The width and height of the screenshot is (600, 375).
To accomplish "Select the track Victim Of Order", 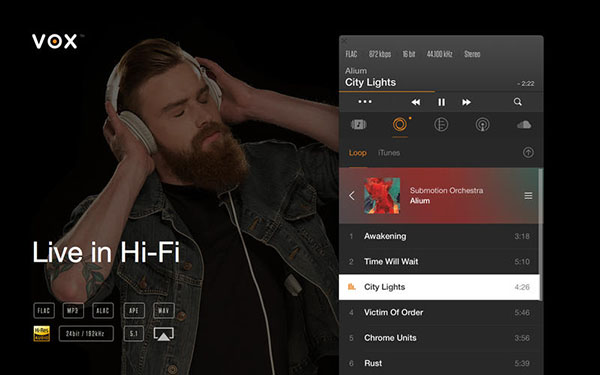I will click(439, 312).
